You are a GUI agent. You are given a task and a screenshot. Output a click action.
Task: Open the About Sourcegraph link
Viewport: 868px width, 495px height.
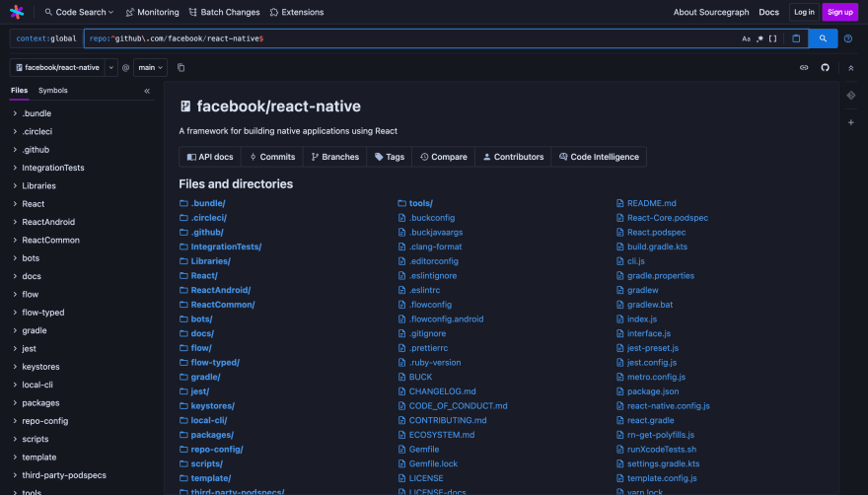pos(711,12)
